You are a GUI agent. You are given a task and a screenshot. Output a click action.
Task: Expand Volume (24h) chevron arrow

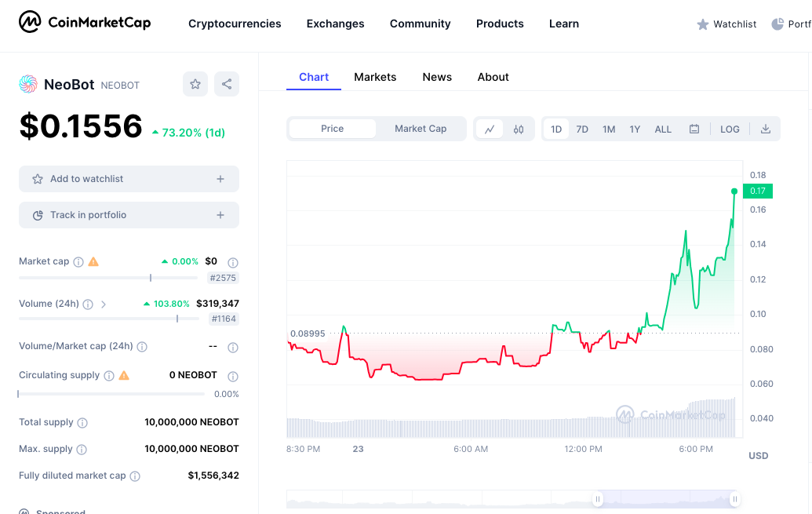(103, 304)
